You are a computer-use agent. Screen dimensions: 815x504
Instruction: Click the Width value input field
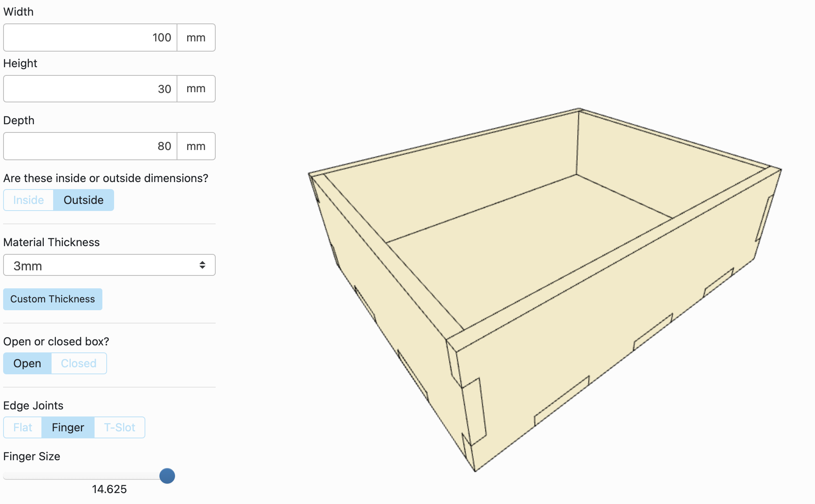90,38
